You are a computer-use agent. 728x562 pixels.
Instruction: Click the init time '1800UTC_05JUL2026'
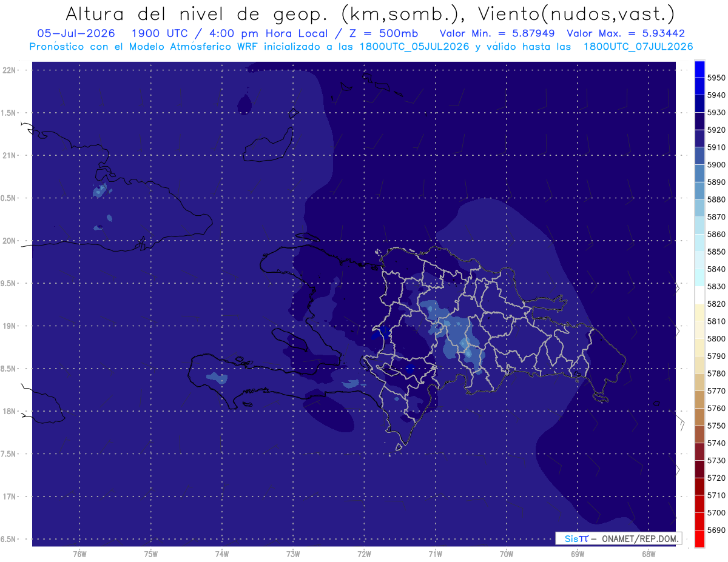[414, 46]
